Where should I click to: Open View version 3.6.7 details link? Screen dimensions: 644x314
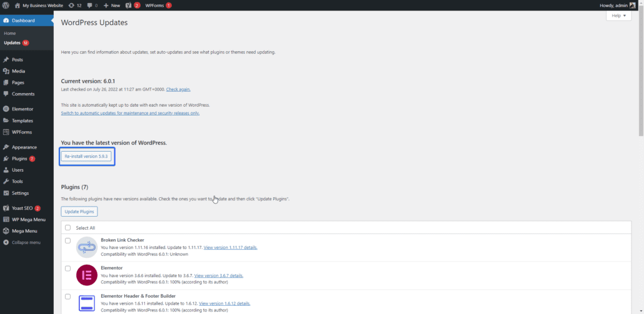click(218, 275)
